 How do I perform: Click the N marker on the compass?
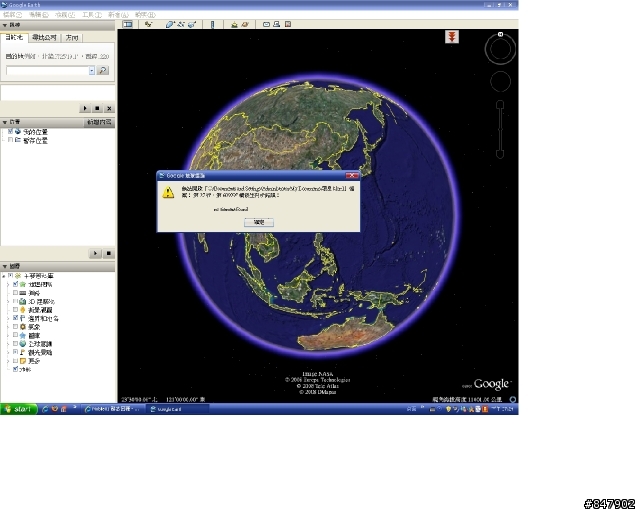pos(500,34)
